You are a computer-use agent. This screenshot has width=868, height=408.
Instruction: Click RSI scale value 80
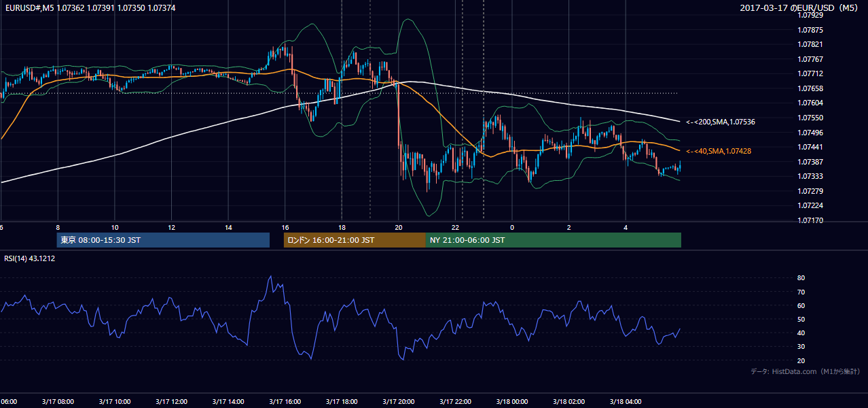coord(801,278)
